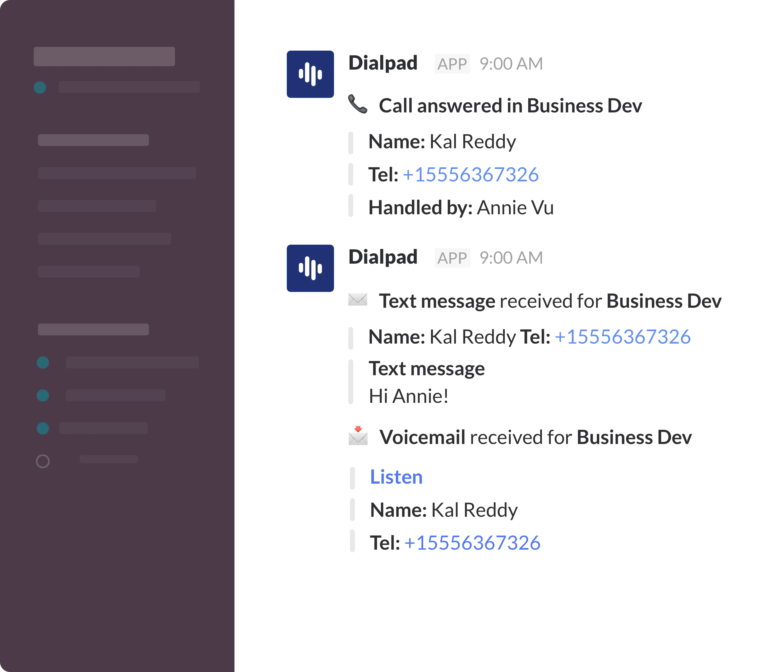The image size is (784, 672).
Task: Click phone number in Text message notification
Action: [x=622, y=337]
